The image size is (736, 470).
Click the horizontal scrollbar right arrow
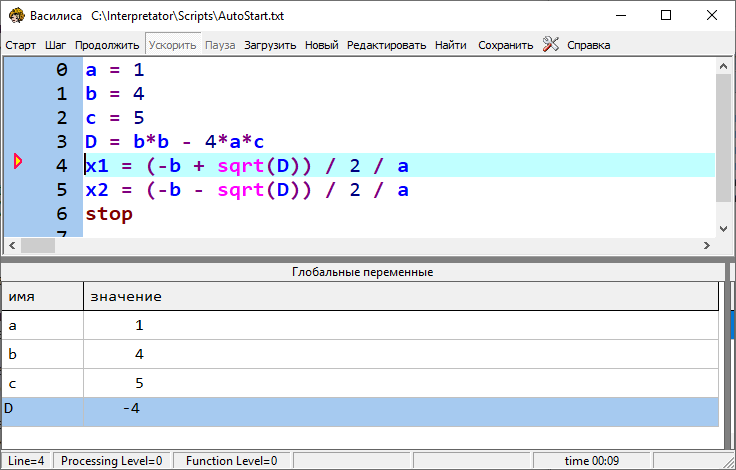[x=708, y=246]
